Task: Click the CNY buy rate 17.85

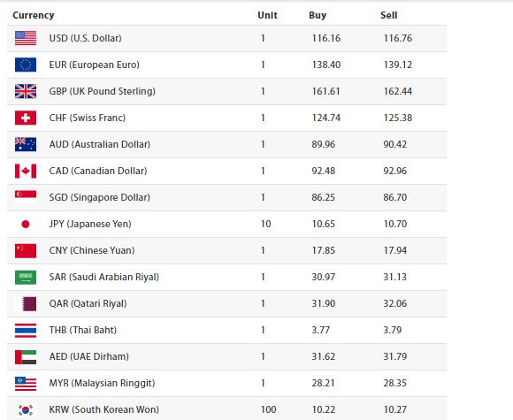Action: 323,250
